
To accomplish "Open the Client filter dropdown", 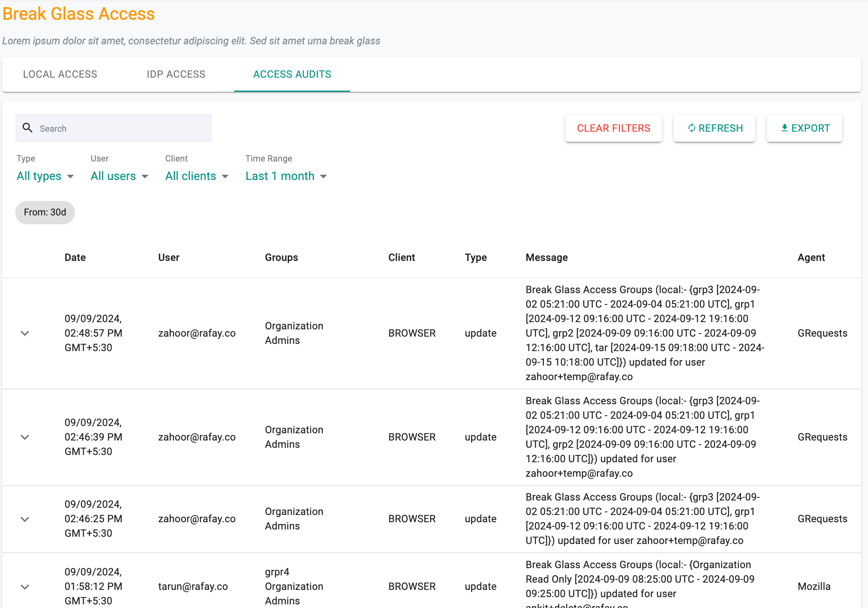I will coord(195,176).
